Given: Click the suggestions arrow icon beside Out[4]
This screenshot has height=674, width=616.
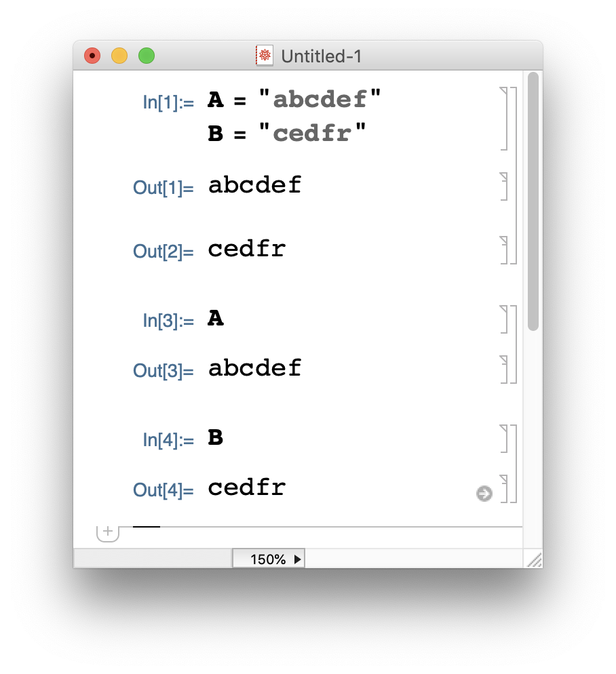Looking at the screenshot, I should 484,494.
